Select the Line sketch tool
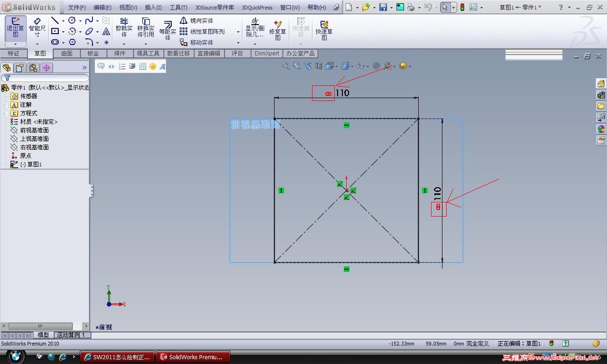Screen dimensions: 607x364 [55, 20]
